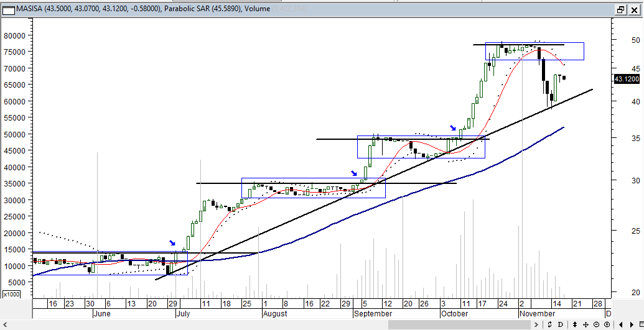
Task: Click the 5000 volume axis value
Action: [x=17, y=282]
